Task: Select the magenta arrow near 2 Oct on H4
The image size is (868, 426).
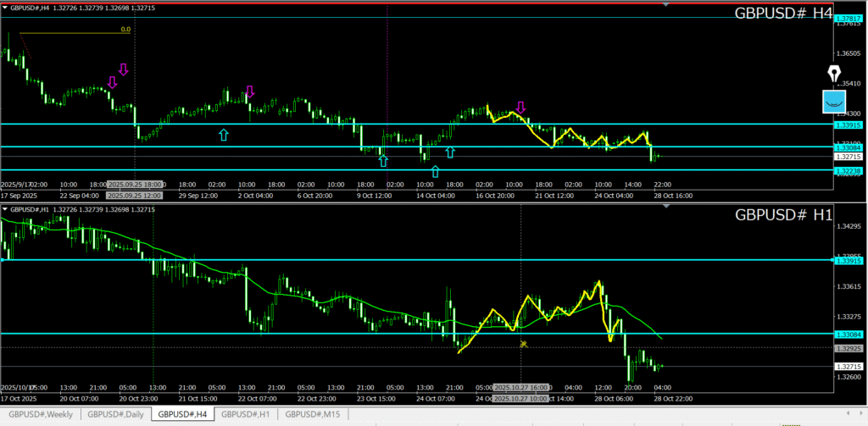Action: coord(250,91)
